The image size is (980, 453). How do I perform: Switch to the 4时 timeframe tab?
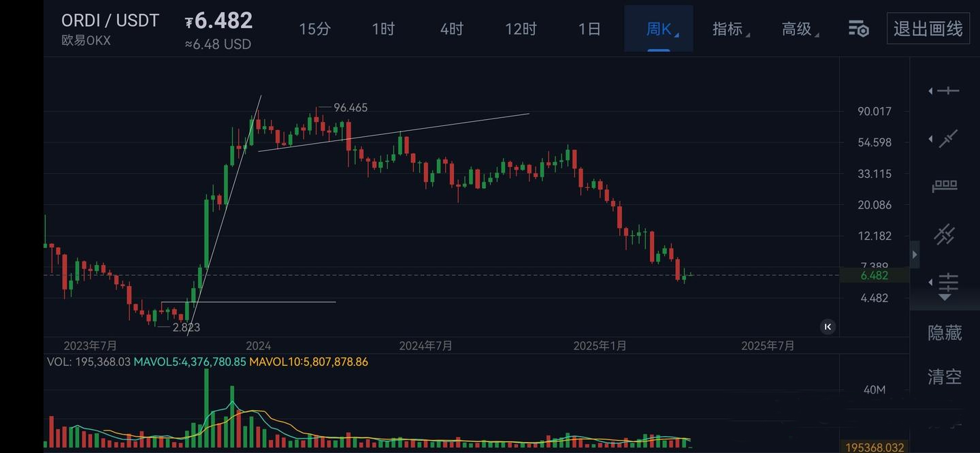452,29
